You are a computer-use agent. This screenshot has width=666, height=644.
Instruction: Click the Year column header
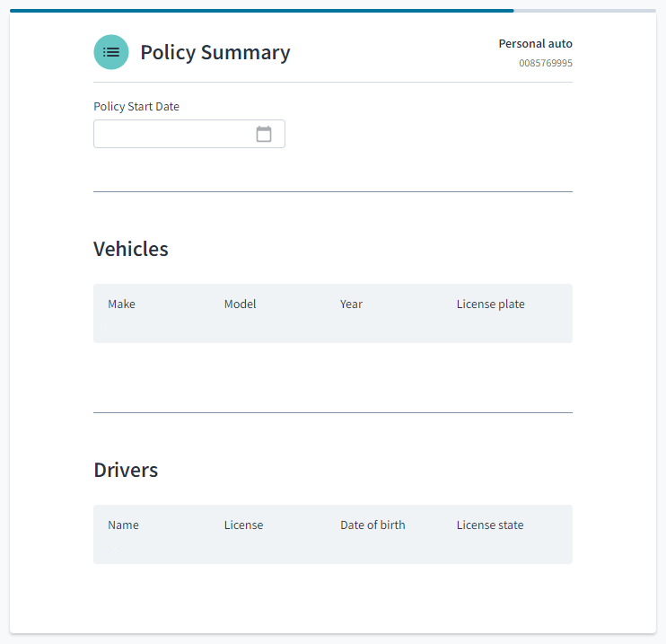(x=351, y=304)
